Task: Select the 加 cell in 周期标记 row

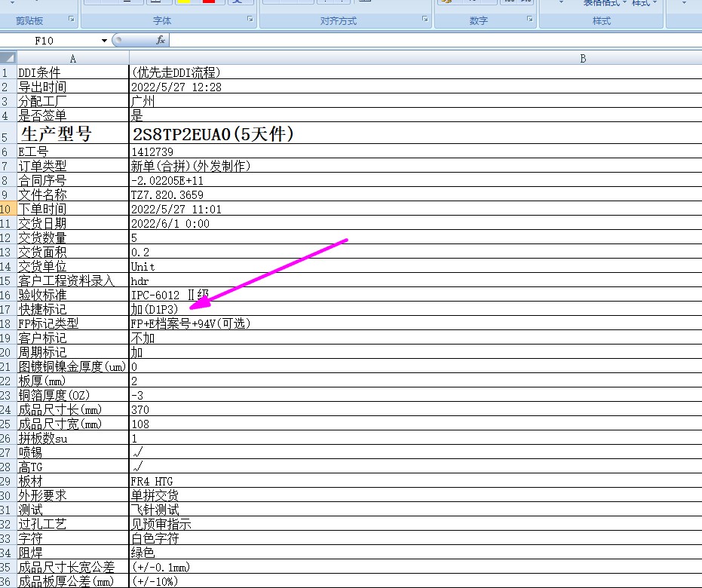Action: (x=415, y=352)
